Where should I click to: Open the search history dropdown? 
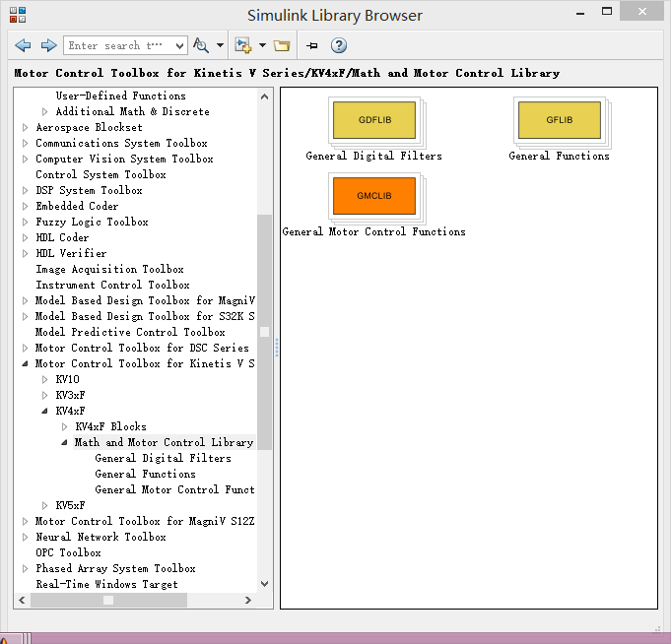180,45
